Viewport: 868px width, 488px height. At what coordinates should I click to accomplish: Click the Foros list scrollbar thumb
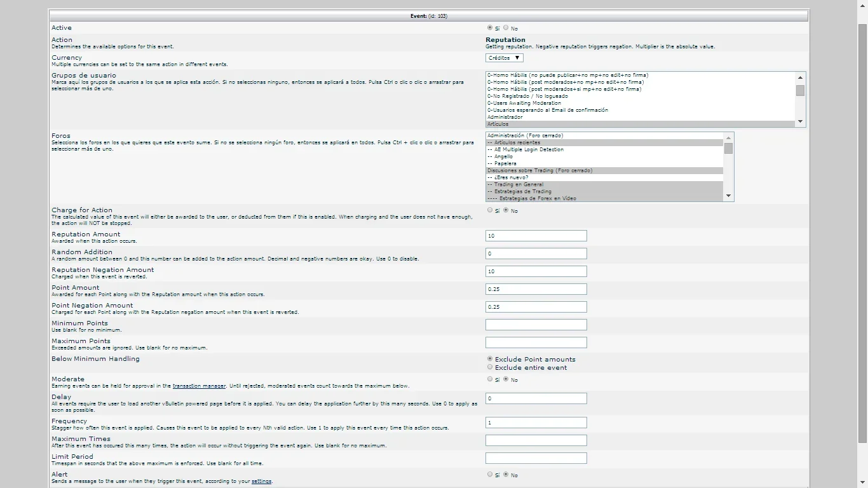click(x=728, y=149)
